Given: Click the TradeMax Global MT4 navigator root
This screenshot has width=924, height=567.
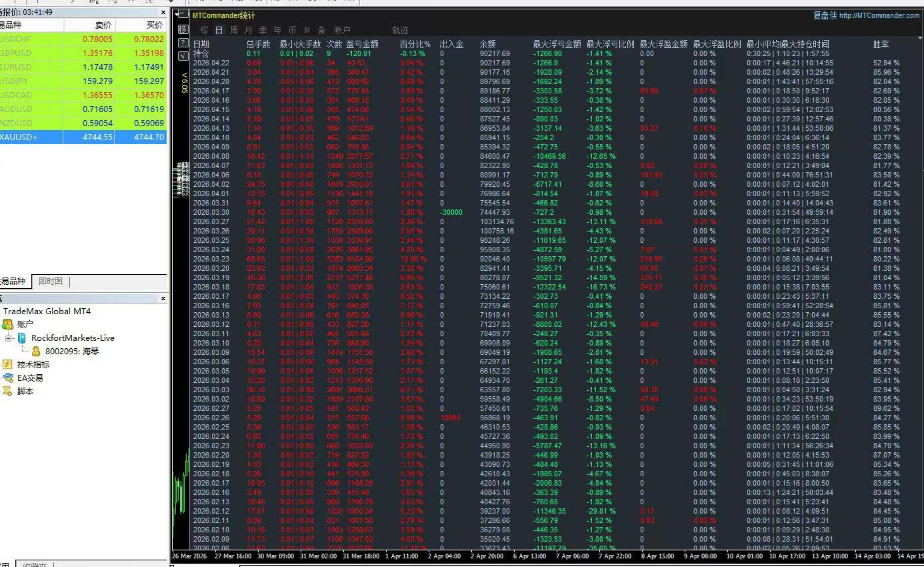Looking at the screenshot, I should [x=47, y=311].
